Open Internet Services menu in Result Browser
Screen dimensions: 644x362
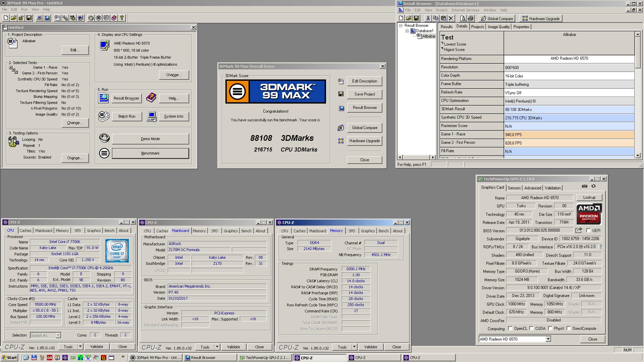[465, 10]
